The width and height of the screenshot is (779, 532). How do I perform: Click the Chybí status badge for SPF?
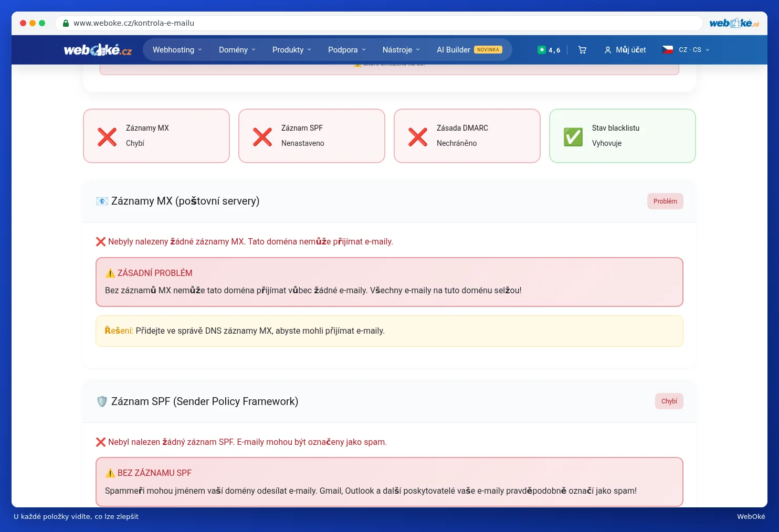[x=669, y=401]
